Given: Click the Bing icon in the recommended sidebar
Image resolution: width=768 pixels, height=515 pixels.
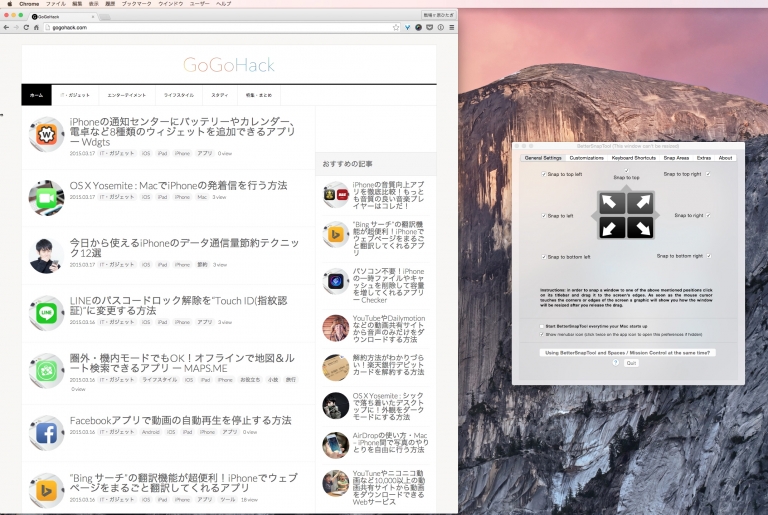Looking at the screenshot, I should click(x=336, y=235).
